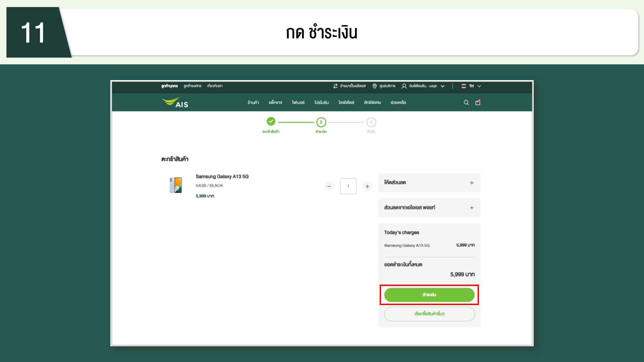Click the quantity input field

click(x=348, y=186)
